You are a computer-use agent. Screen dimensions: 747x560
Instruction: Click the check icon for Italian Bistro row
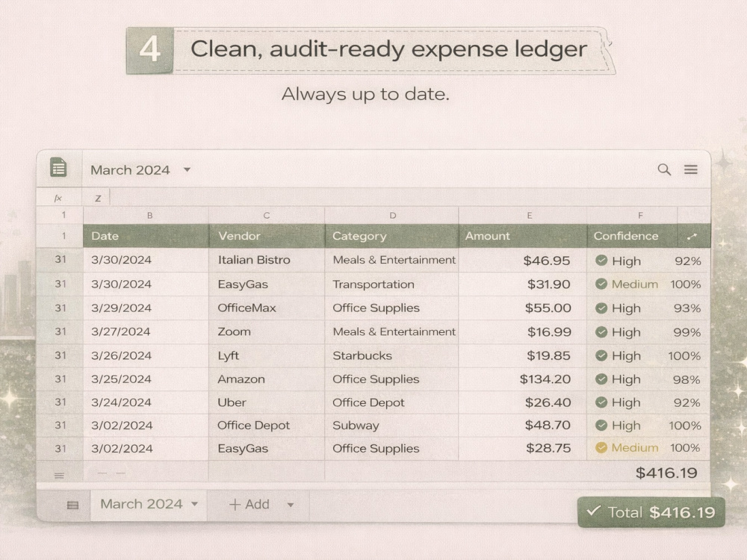click(601, 261)
